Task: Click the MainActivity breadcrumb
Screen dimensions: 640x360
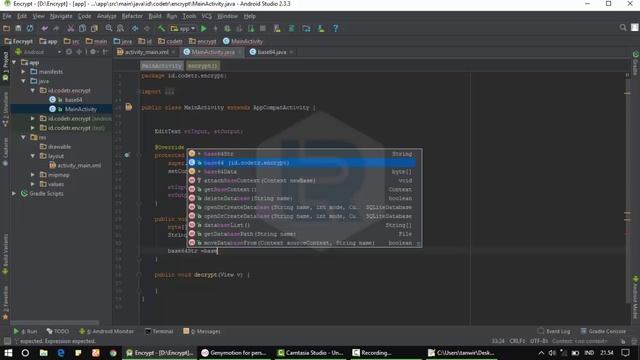Action: click(x=243, y=42)
